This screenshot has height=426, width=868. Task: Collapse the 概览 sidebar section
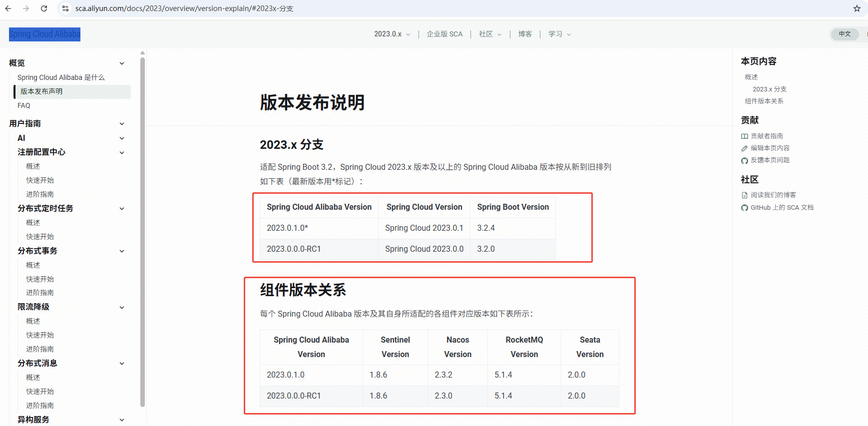122,63
